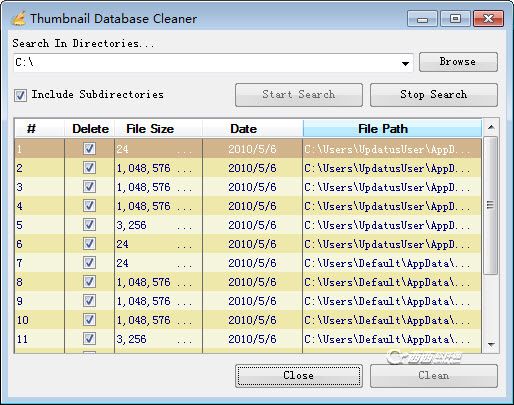Click the C:\ directory input field

tap(207, 63)
